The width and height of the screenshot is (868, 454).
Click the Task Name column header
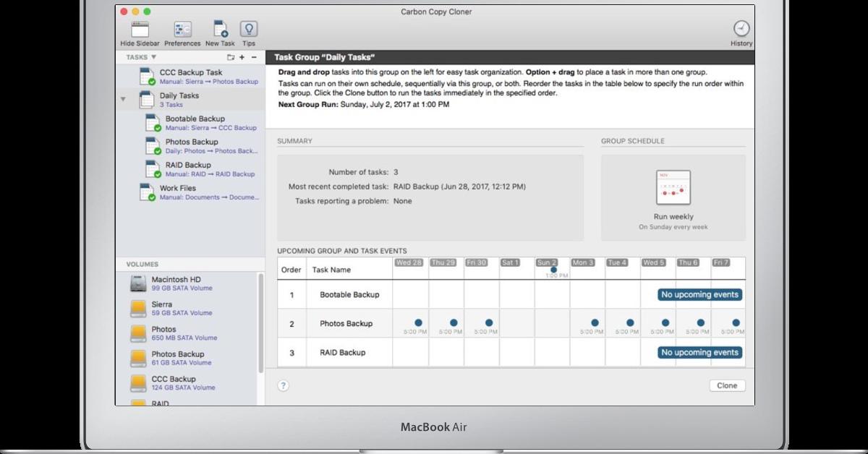(x=331, y=270)
